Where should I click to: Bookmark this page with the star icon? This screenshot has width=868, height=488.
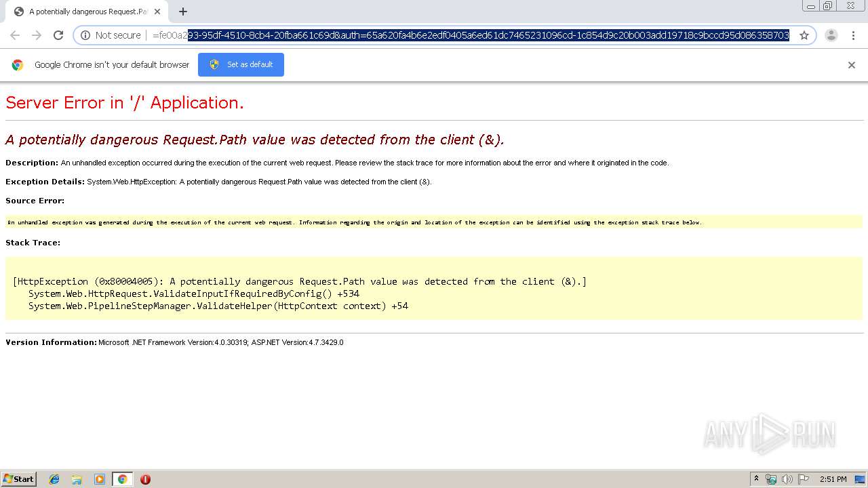pos(804,35)
